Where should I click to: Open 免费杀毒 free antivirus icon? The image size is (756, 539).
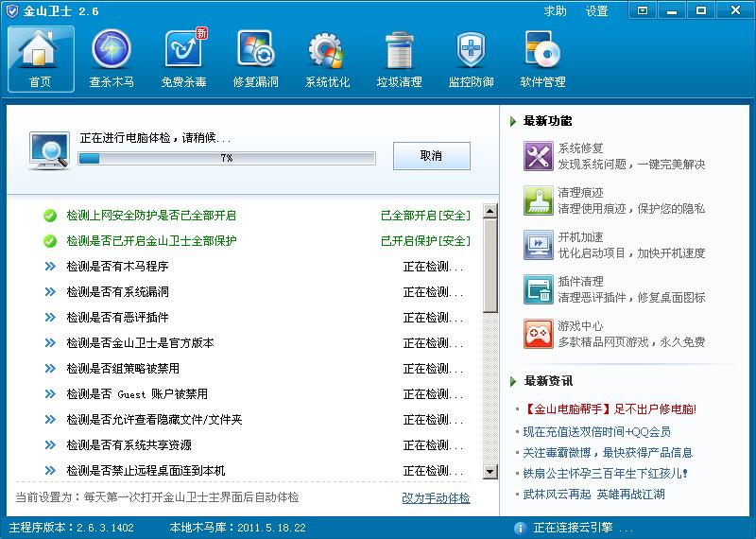[184, 48]
